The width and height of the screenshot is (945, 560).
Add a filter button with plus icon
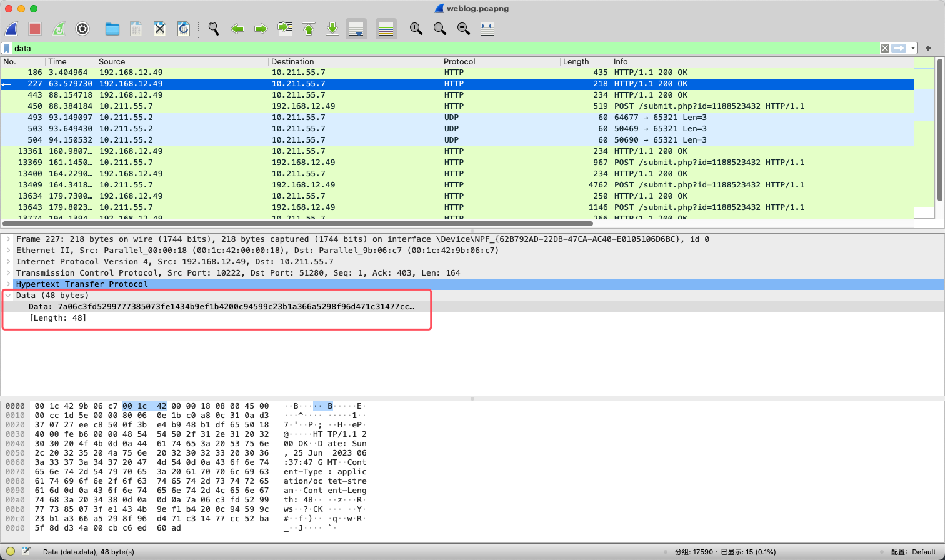928,48
